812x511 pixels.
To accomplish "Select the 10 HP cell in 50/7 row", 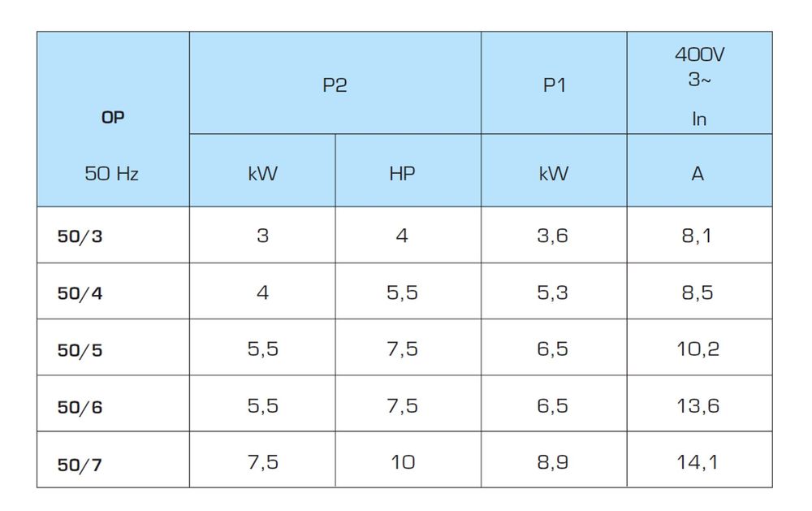I will (x=402, y=462).
